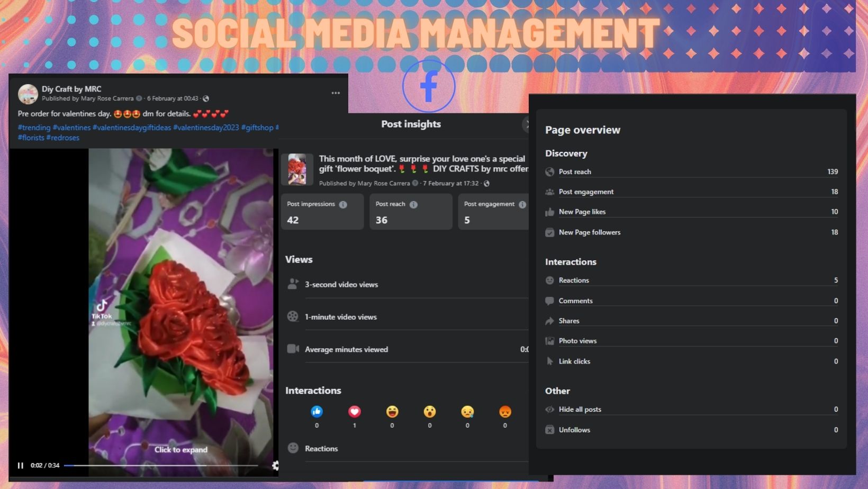Click the Reactions smiley icon in Post insights
The image size is (868, 489).
[293, 448]
